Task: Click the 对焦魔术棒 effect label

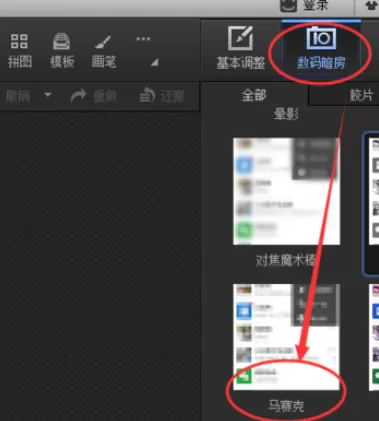Action: [286, 260]
